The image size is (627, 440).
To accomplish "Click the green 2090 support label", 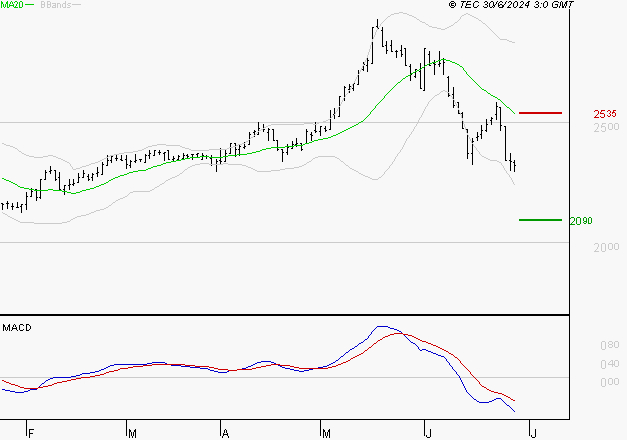I will [581, 221].
